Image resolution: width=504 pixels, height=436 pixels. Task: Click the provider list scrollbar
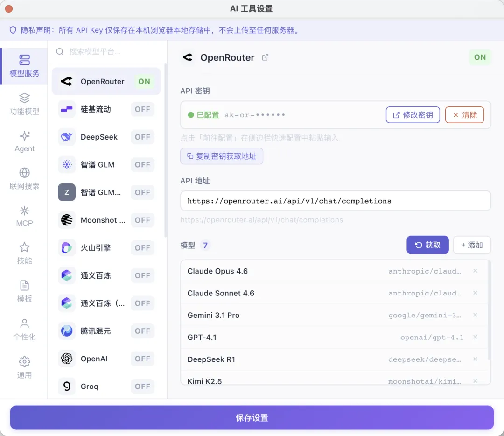(x=166, y=150)
